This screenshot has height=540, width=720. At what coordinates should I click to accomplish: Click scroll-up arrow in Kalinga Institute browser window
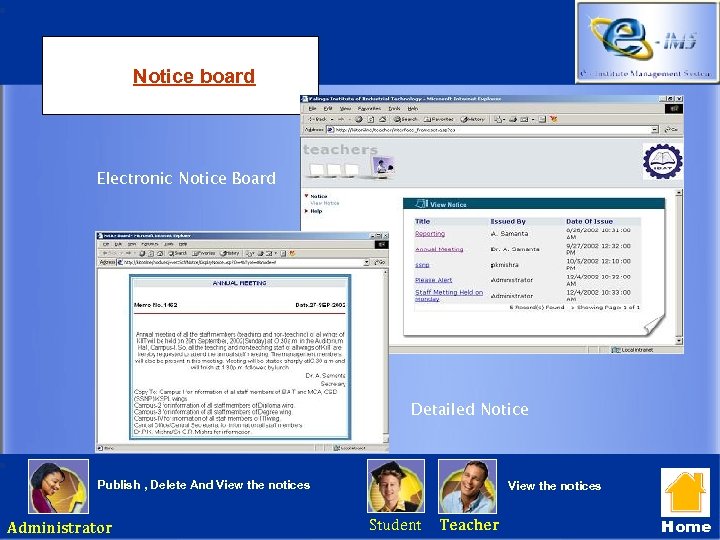tap(679, 192)
